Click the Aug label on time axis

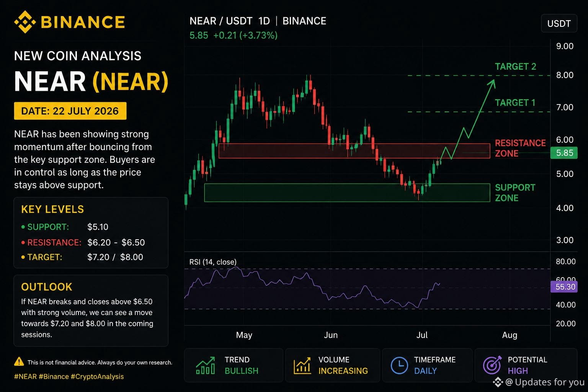click(x=510, y=335)
